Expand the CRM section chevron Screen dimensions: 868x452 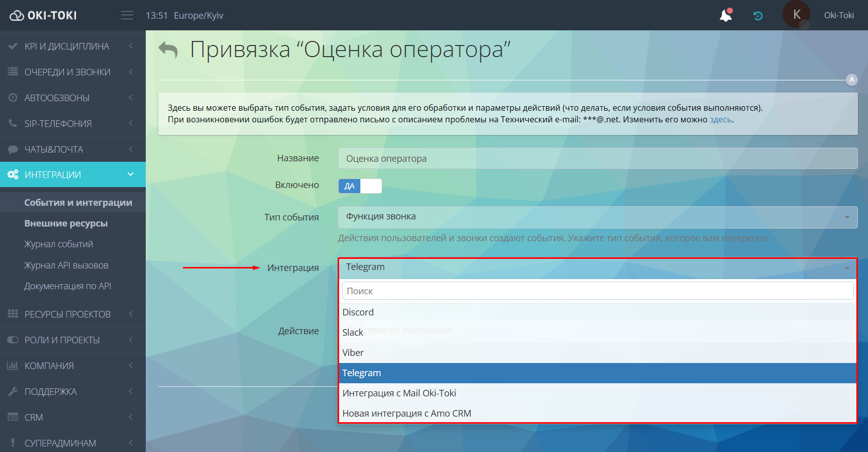[131, 417]
